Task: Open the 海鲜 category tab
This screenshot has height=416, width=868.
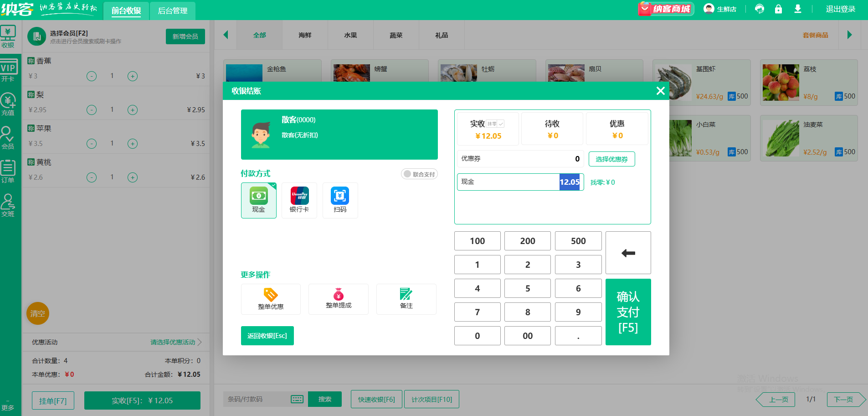Action: (304, 35)
